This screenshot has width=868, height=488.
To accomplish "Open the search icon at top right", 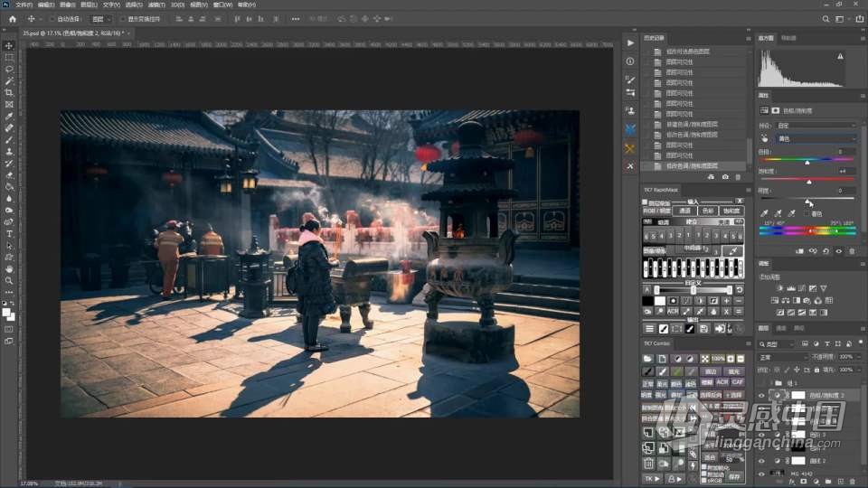I will click(826, 19).
